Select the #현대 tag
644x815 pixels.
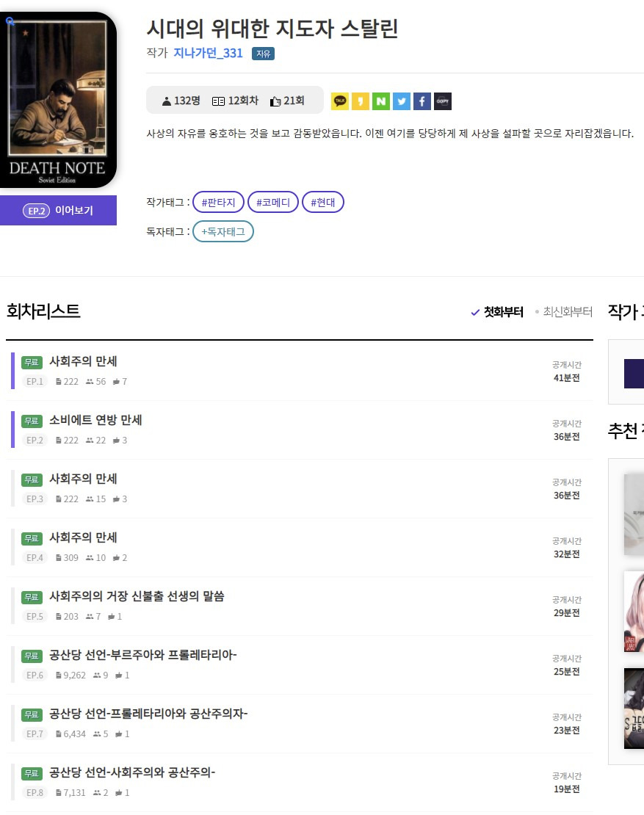(x=323, y=202)
